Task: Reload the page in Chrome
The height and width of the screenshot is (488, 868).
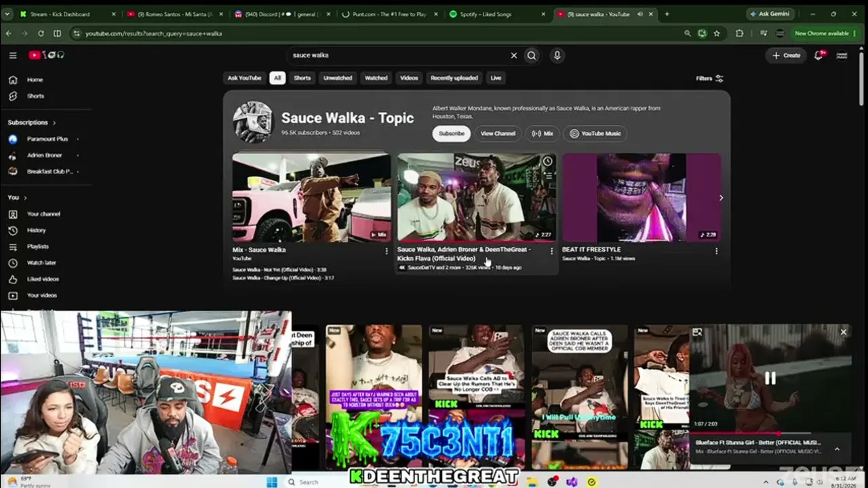Action: [41, 33]
